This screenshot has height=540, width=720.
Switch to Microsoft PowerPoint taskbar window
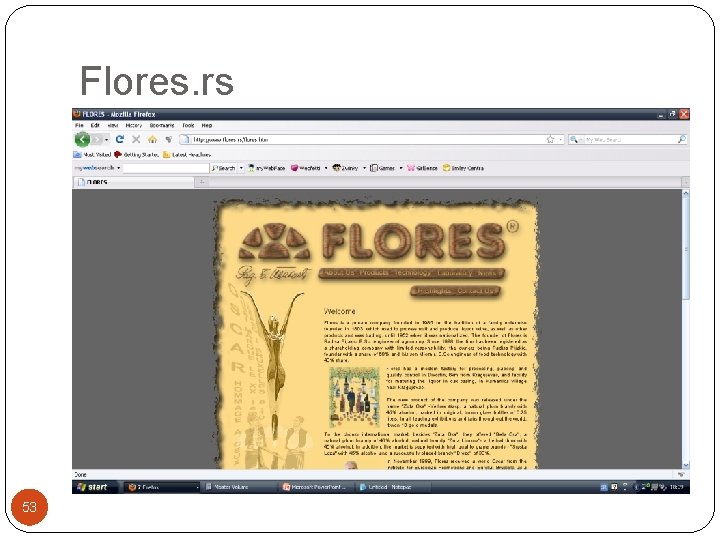(x=317, y=487)
